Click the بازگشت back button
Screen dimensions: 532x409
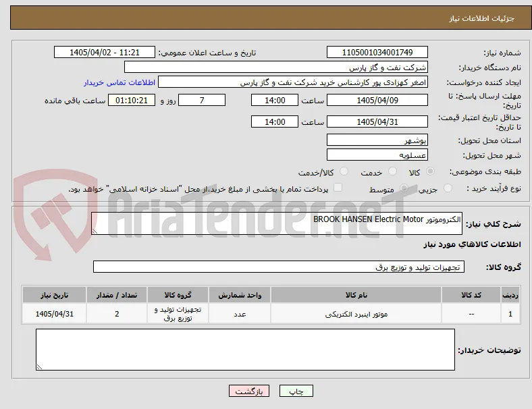coord(249,391)
